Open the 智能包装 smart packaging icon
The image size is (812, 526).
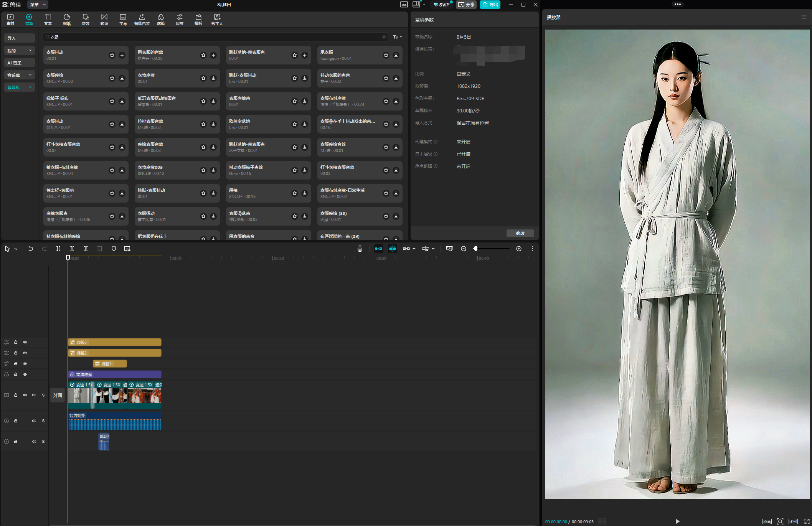[x=142, y=20]
